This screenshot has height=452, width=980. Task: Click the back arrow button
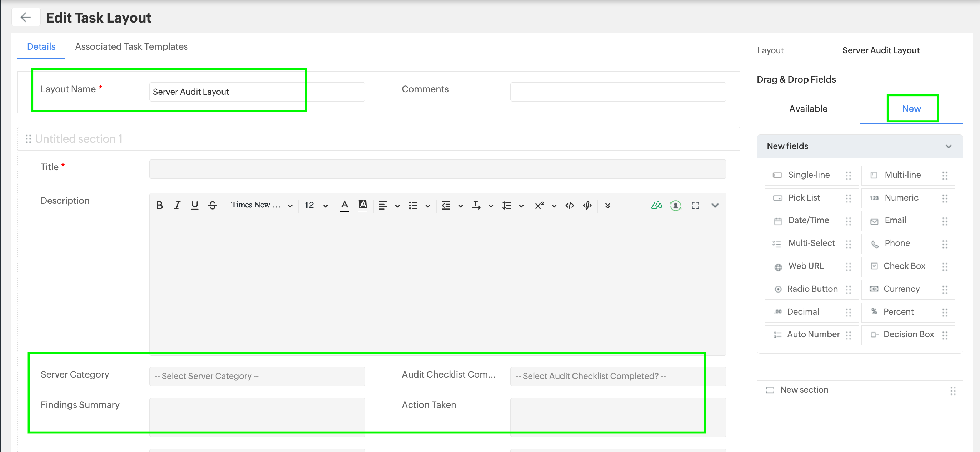coord(25,17)
